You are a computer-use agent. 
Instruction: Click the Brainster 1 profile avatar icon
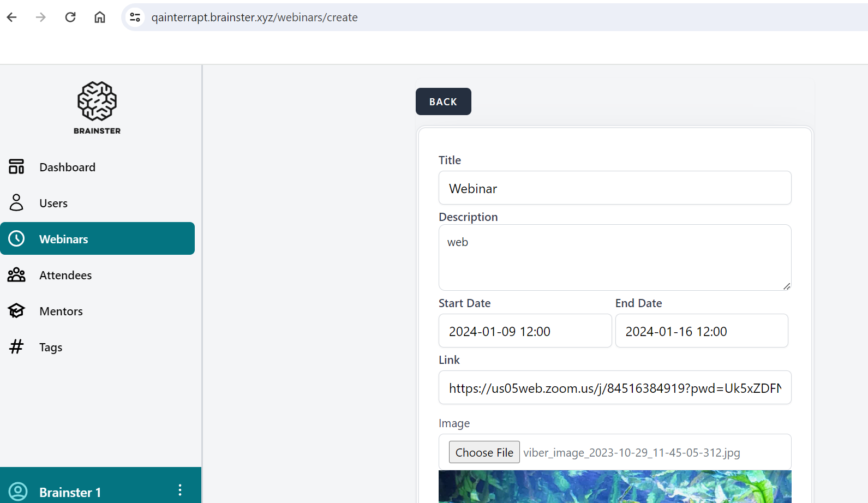[18, 492]
